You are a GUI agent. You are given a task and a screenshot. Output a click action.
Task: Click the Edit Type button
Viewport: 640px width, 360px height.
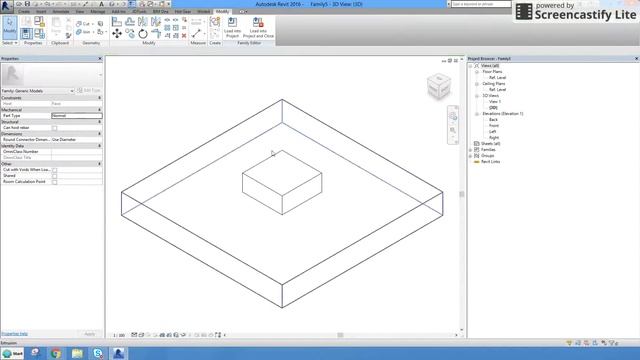[89, 91]
